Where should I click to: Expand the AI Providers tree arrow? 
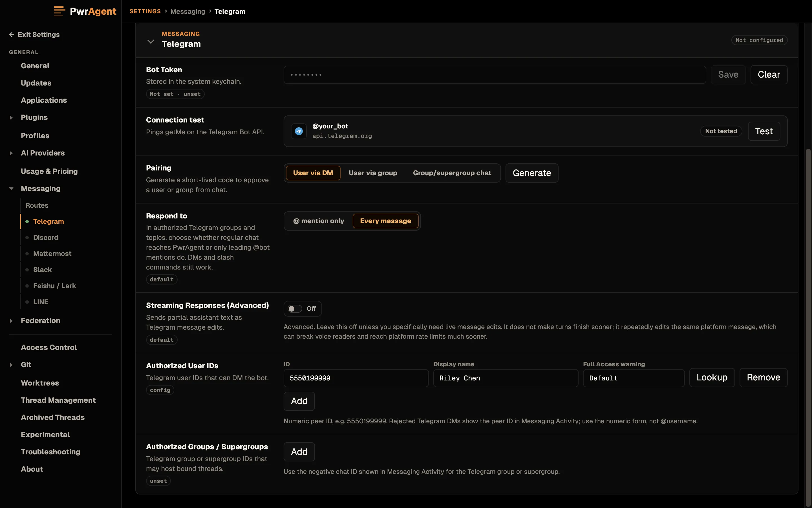(x=11, y=153)
